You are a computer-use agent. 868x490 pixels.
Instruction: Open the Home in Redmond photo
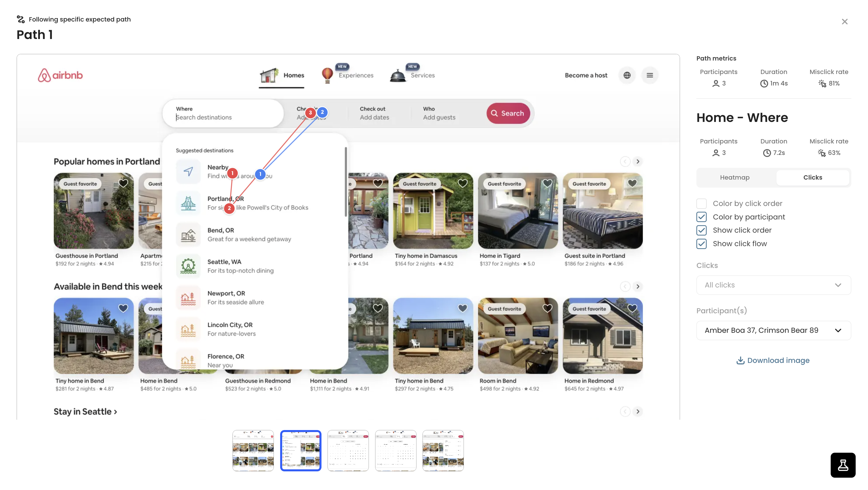point(603,336)
